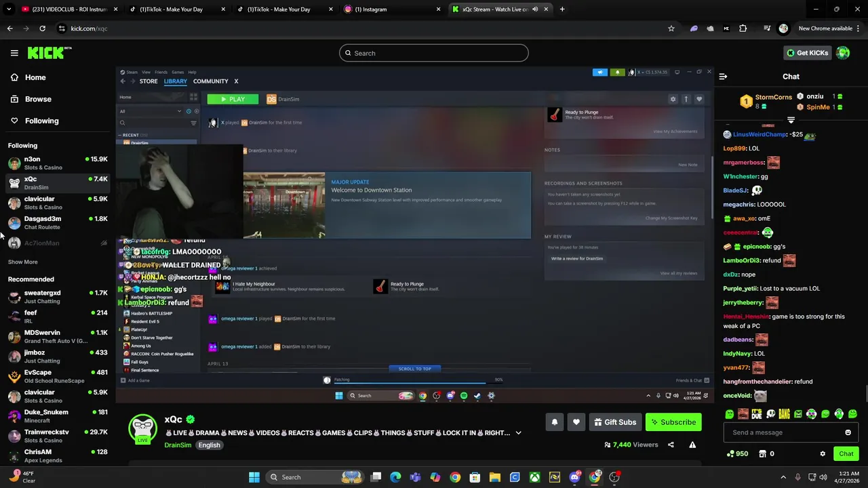This screenshot has height=488, width=868.
Task: Open the chat shop icon
Action: pyautogui.click(x=762, y=453)
